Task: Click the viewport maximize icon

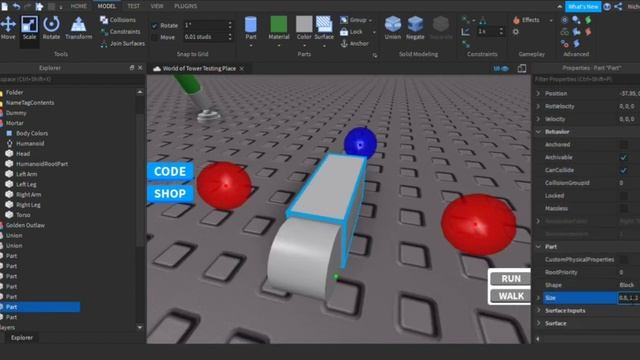Action: coord(522,69)
